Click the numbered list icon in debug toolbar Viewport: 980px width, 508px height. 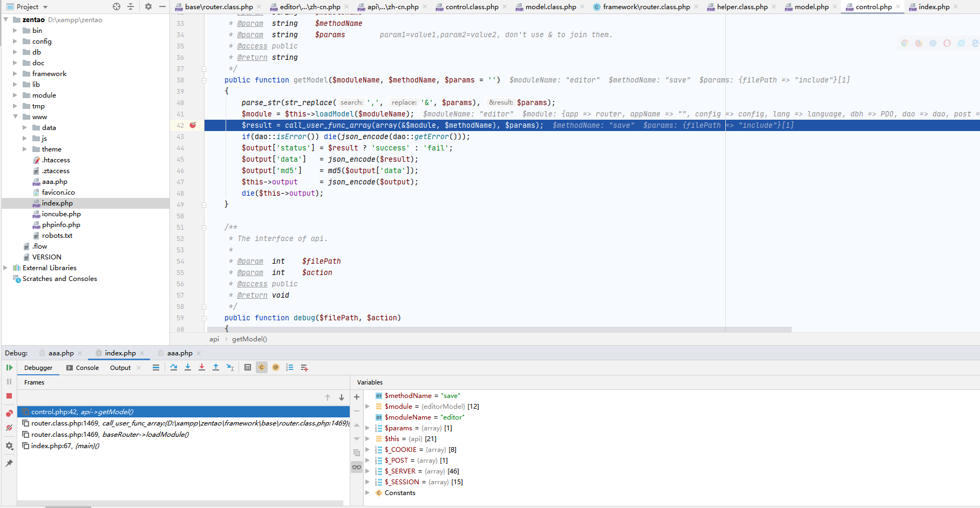tap(290, 368)
